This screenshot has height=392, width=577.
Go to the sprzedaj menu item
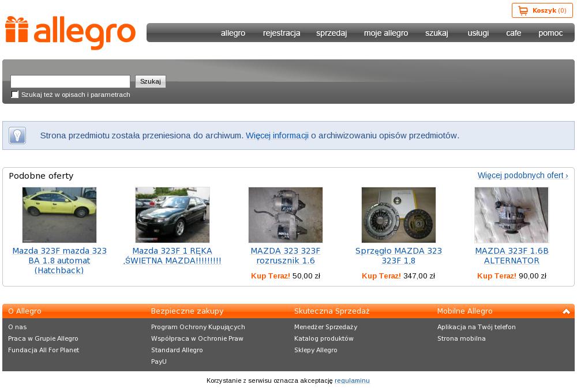point(331,33)
